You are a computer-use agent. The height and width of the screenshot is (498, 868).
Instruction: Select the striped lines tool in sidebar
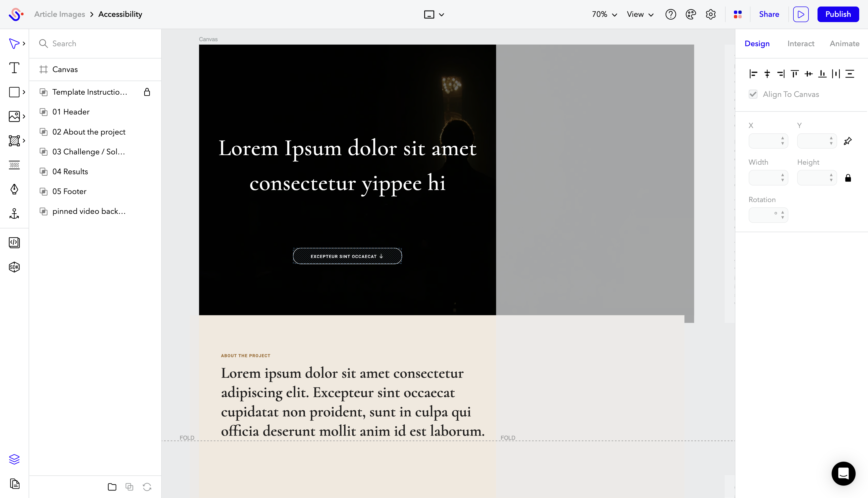point(14,165)
